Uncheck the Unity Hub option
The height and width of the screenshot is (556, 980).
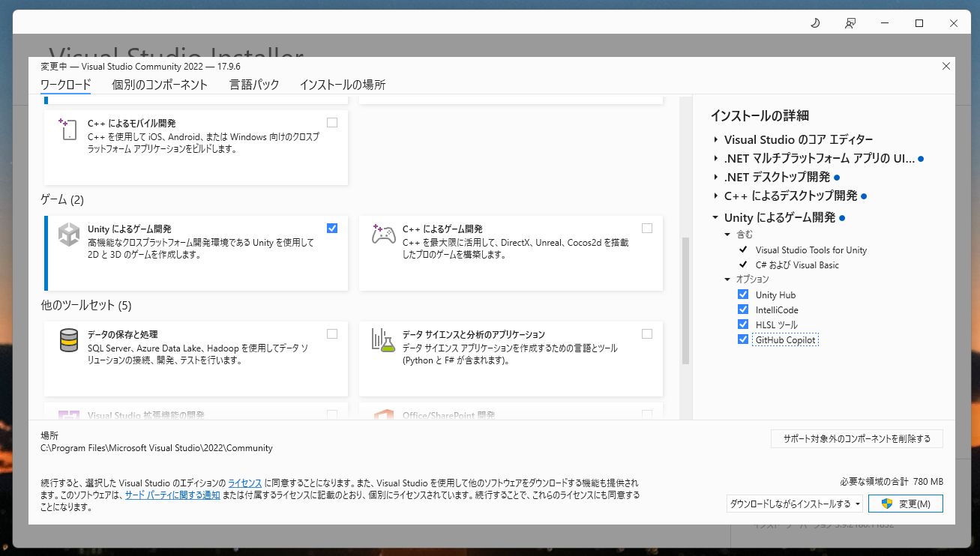click(743, 294)
